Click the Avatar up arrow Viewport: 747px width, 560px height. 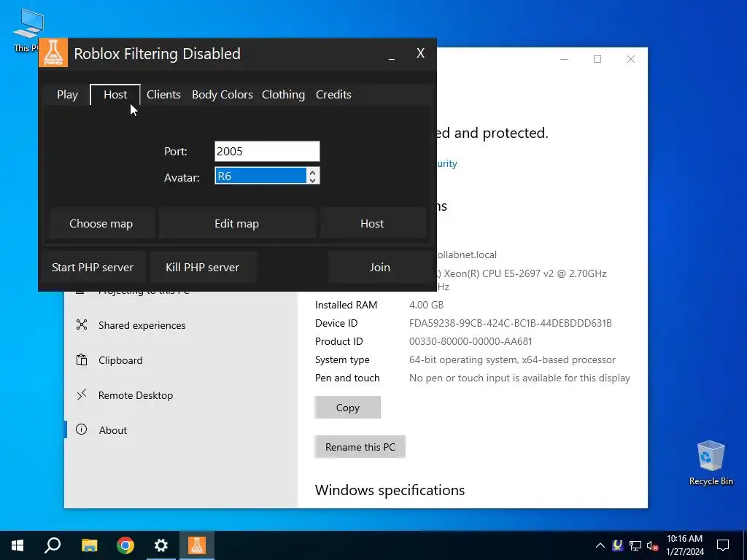coord(312,172)
